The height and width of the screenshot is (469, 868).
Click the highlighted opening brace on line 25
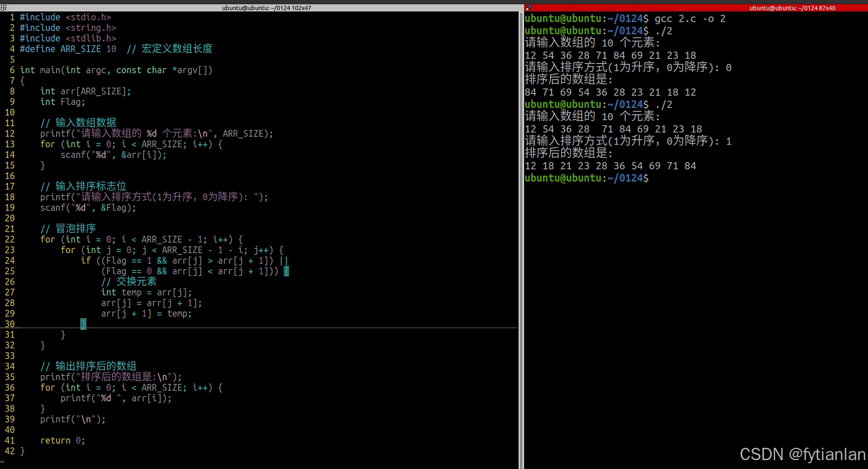point(286,271)
